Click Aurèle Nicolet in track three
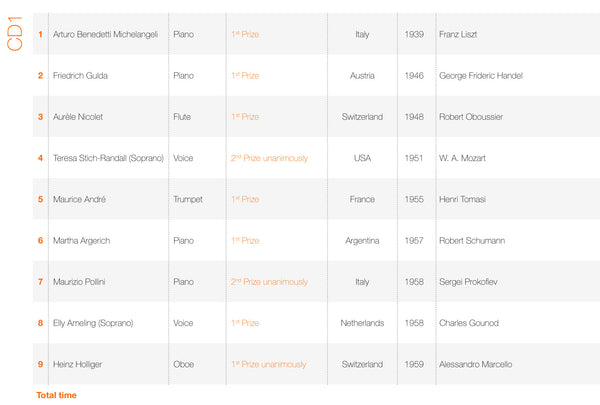The image size is (600, 405). click(77, 117)
